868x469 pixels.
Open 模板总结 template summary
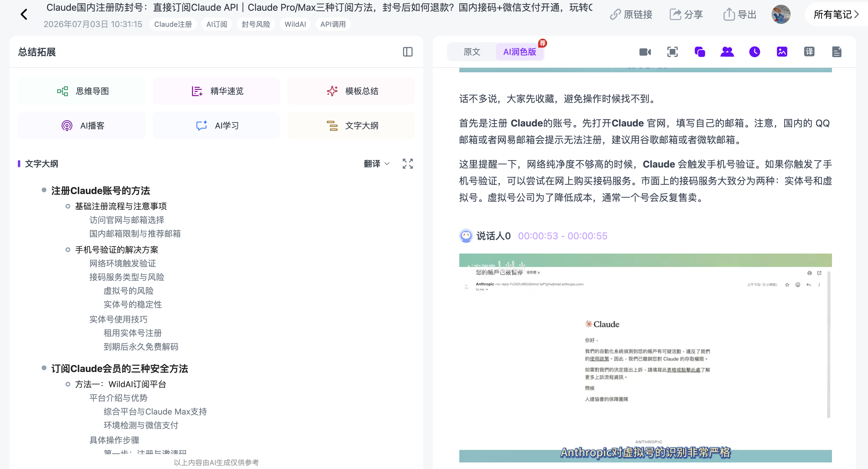[351, 91]
